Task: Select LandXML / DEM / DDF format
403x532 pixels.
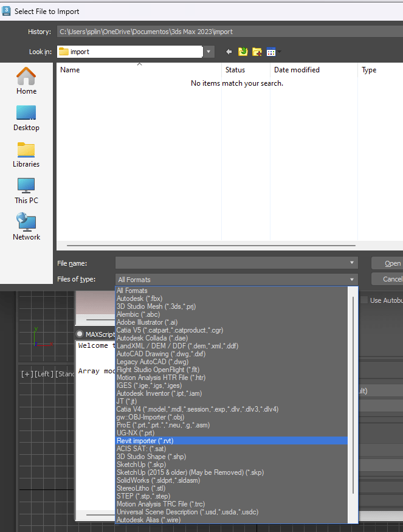Action: click(x=232, y=346)
